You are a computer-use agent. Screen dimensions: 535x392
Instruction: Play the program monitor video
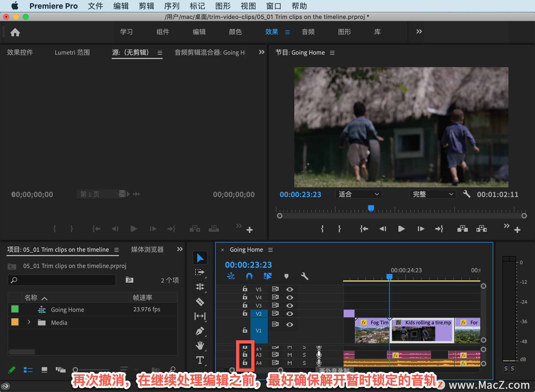(401, 229)
